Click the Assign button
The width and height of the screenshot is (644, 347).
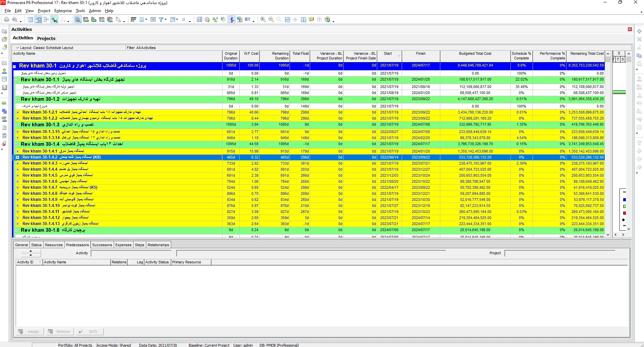tap(30, 332)
